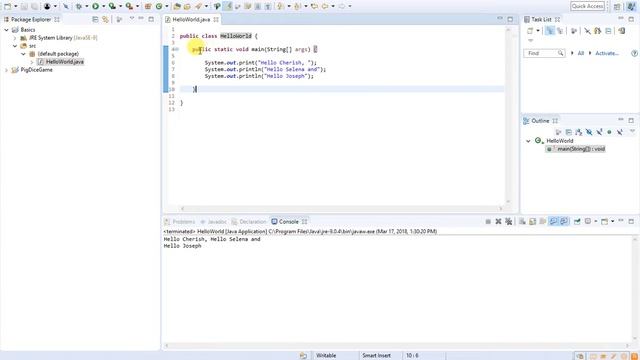
Task: Toggle Hide Fields in the Outline toolbar
Action: pos(589,132)
